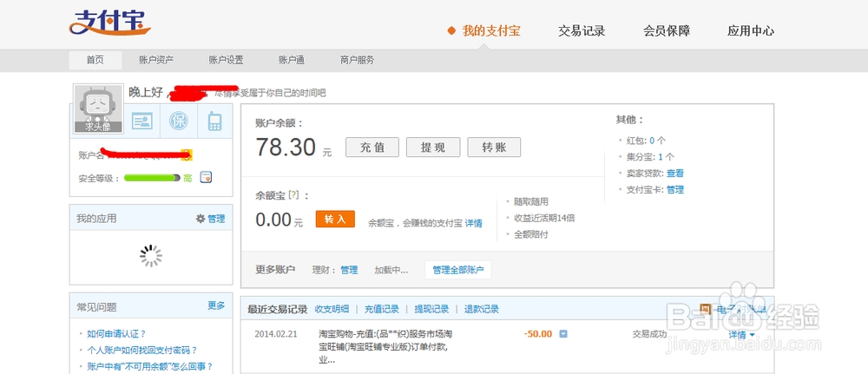Select 商户服务 in sub navigation
The width and height of the screenshot is (868, 374).
(357, 60)
